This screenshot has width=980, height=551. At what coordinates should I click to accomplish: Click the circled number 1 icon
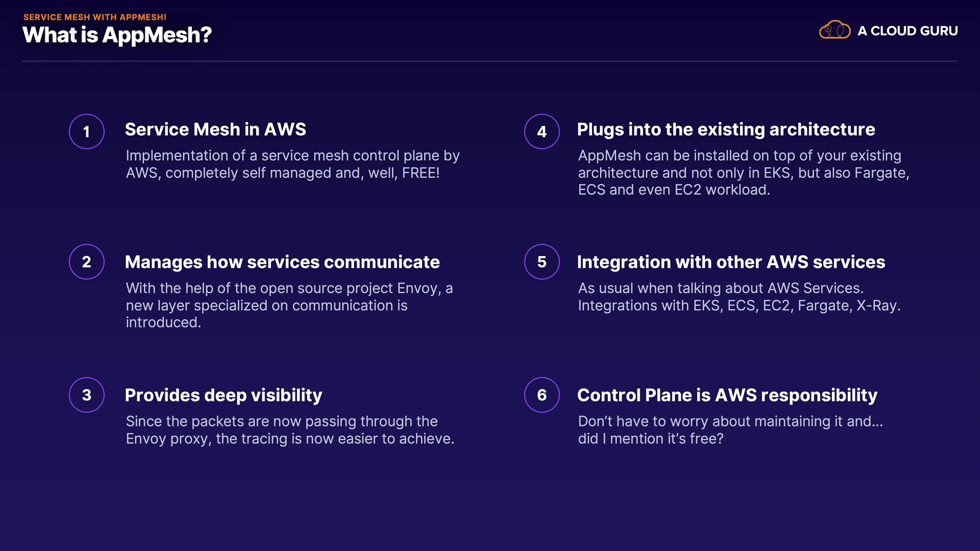coord(87,132)
